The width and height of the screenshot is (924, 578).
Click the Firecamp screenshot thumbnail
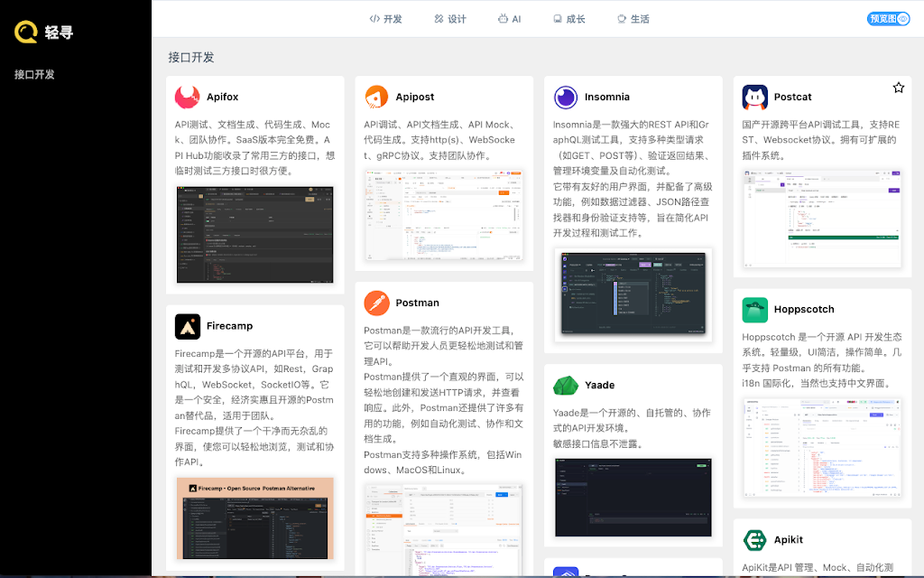255,518
